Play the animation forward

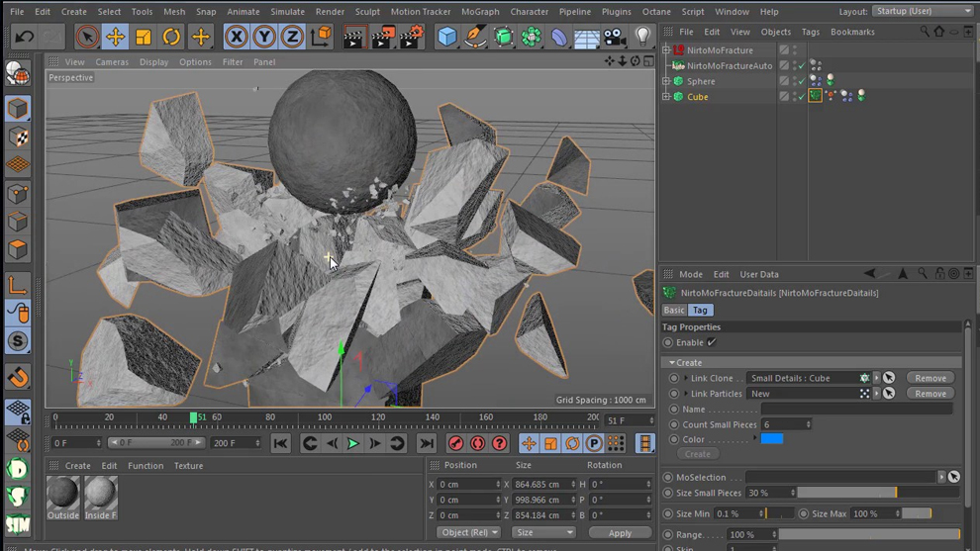pos(353,443)
